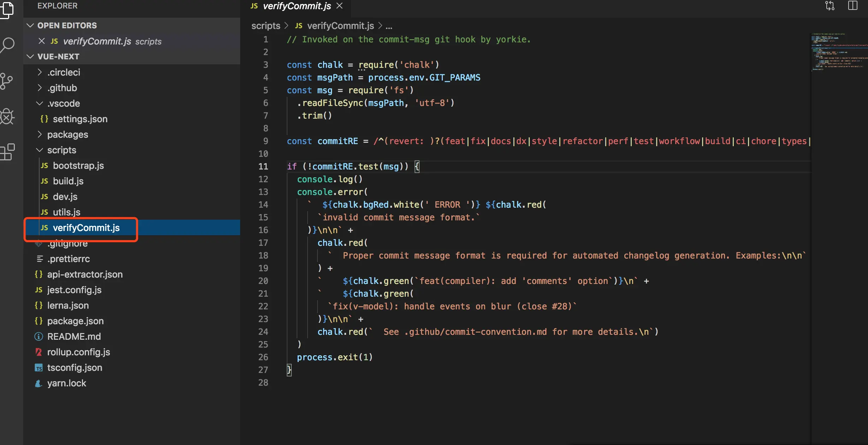This screenshot has height=445, width=868.
Task: Open the Source Control view icon
Action: [7, 81]
